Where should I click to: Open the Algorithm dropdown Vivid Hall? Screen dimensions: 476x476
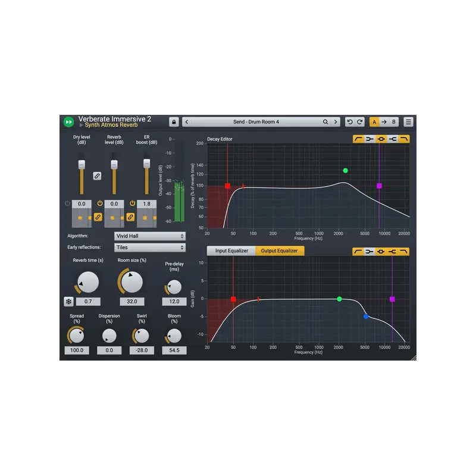coord(150,236)
